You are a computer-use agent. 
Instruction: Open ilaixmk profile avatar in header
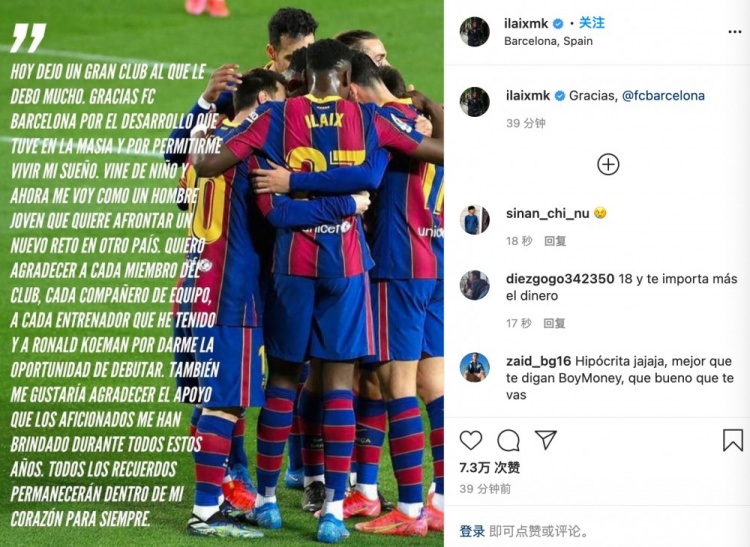474,32
